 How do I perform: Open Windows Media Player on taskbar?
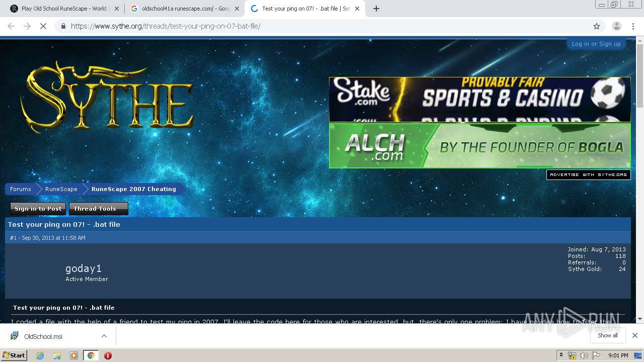(x=74, y=355)
